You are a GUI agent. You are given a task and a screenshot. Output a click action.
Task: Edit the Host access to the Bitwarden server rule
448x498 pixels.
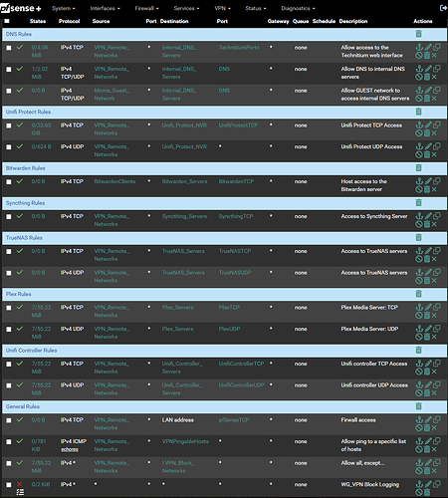coord(428,181)
